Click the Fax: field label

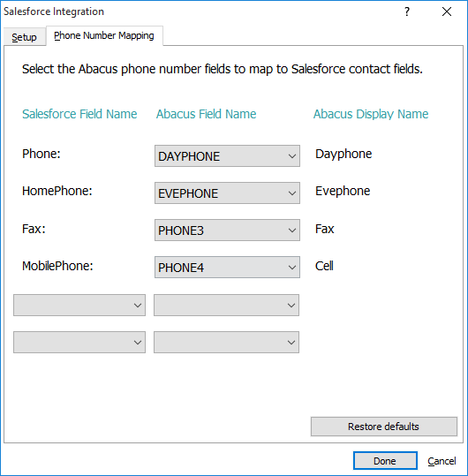pos(34,229)
